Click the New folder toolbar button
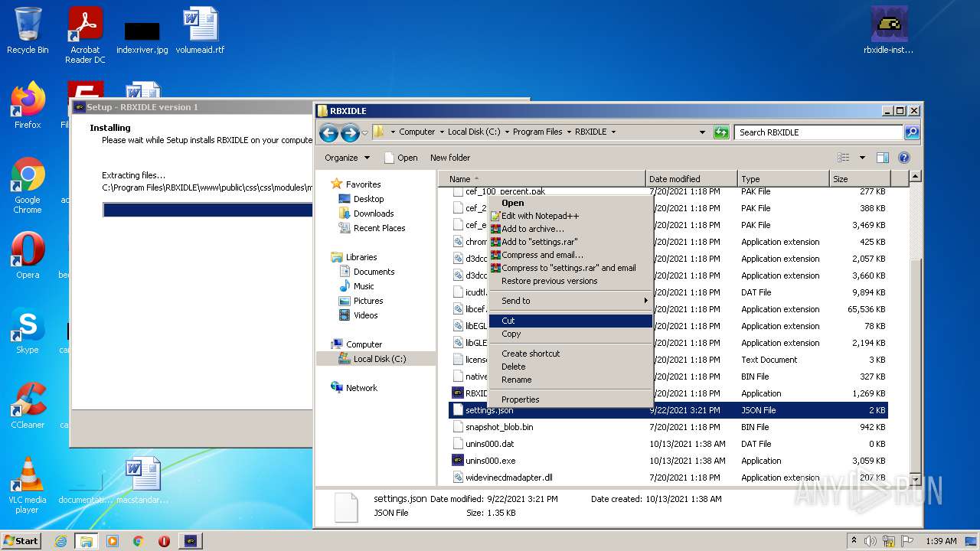980x551 pixels. (450, 158)
